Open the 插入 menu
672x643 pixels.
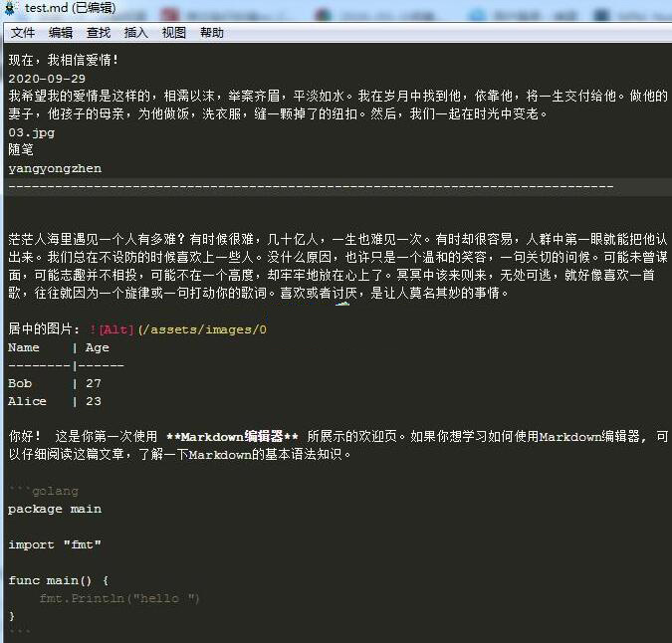(x=135, y=33)
